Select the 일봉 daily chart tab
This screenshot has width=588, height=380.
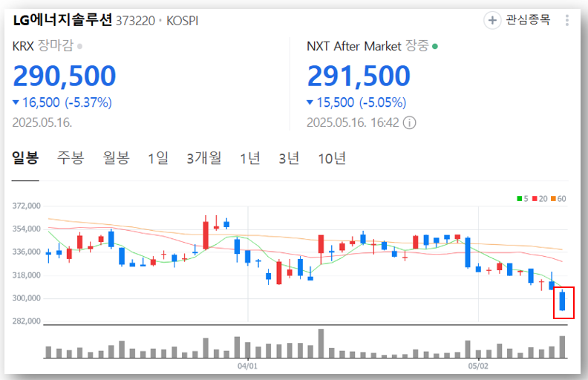pyautogui.click(x=25, y=158)
